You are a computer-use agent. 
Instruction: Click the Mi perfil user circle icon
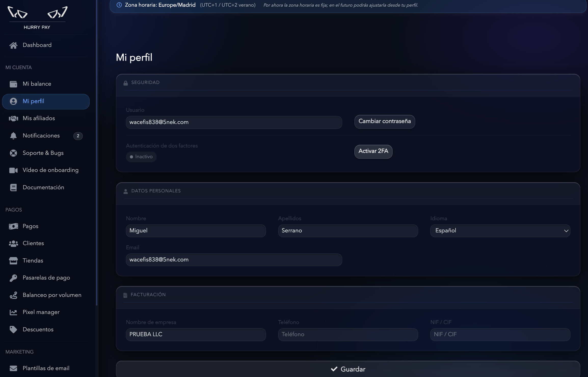(x=13, y=101)
